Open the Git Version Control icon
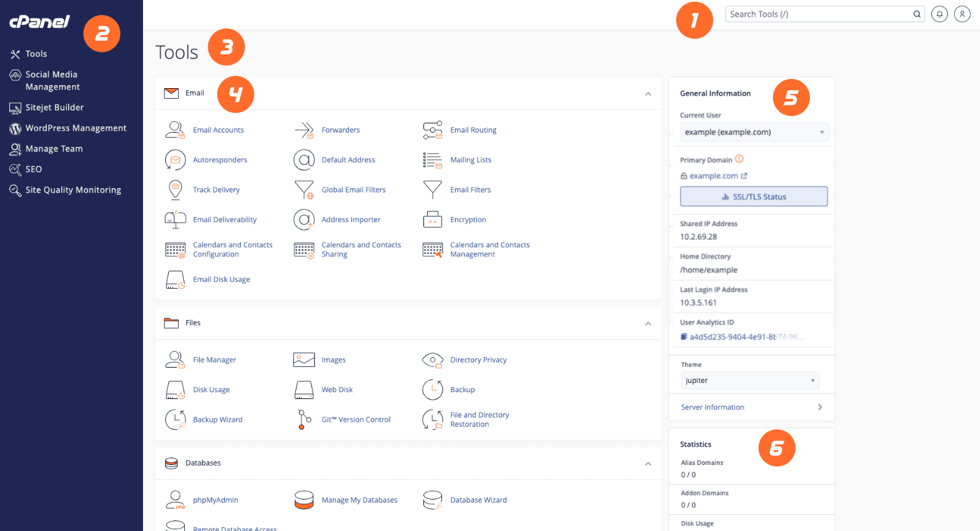The image size is (980, 531). coord(304,419)
